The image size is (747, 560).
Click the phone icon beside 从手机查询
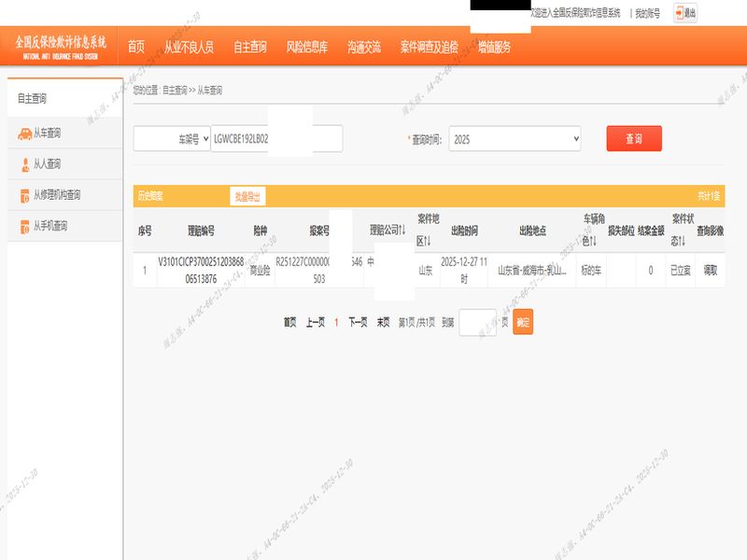coord(23,226)
